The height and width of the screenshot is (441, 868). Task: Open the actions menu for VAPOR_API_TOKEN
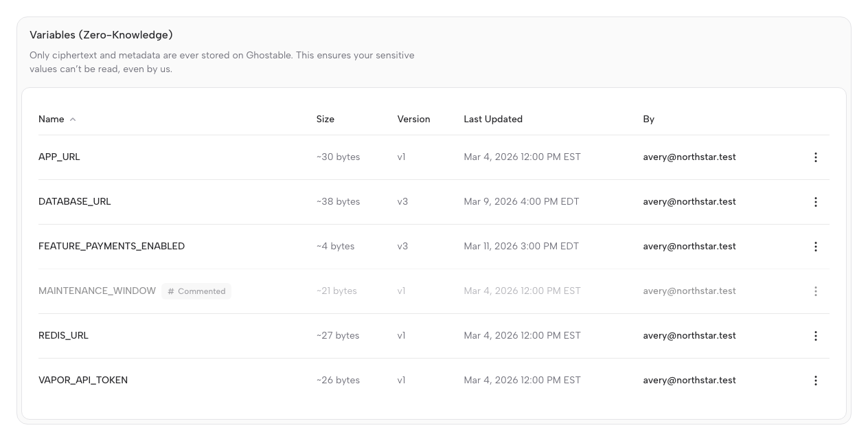tap(816, 381)
